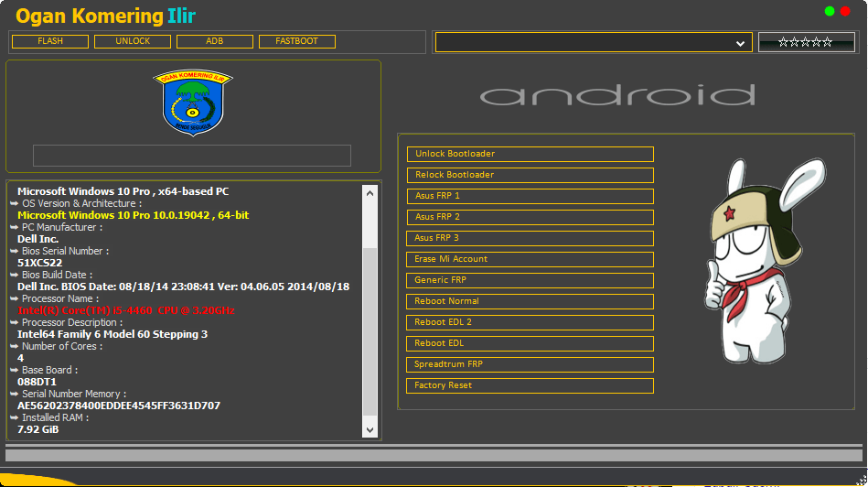
Task: Click the android logo text
Action: [617, 96]
